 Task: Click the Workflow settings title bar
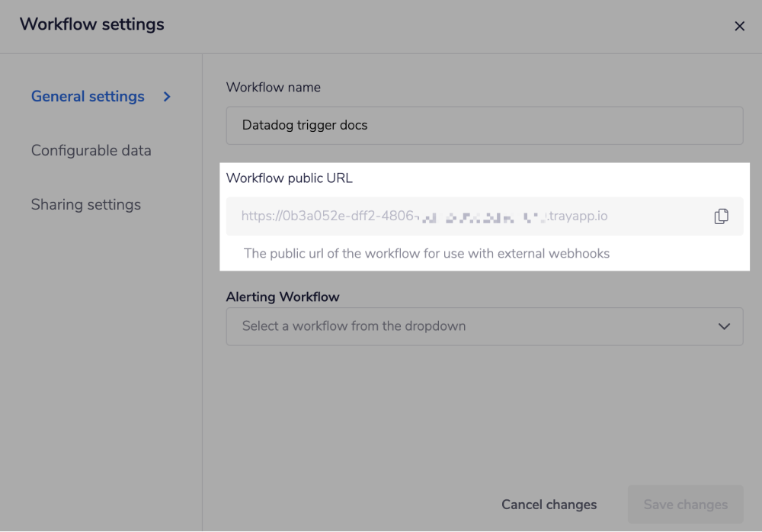91,24
